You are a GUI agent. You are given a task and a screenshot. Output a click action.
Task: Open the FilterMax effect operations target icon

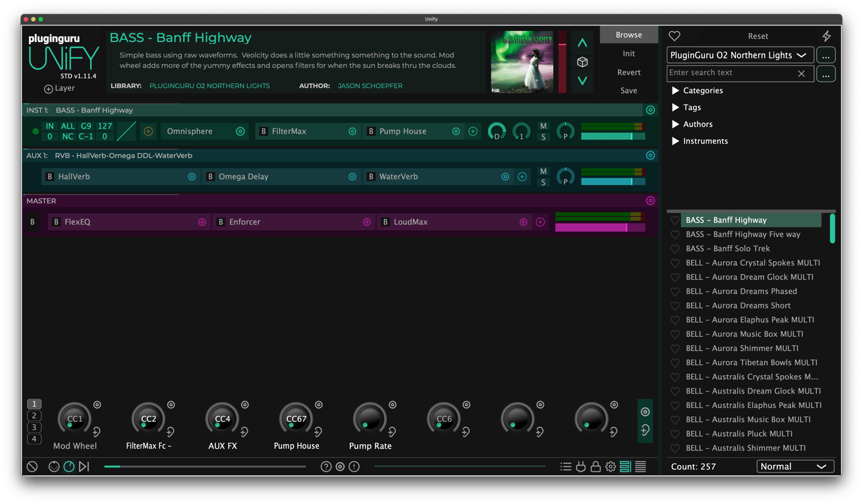pos(352,131)
